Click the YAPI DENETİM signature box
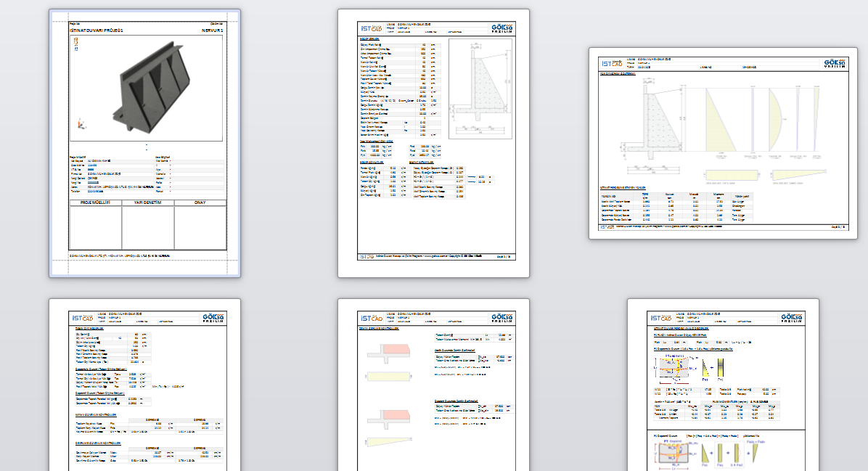The width and height of the screenshot is (868, 471). tap(148, 225)
